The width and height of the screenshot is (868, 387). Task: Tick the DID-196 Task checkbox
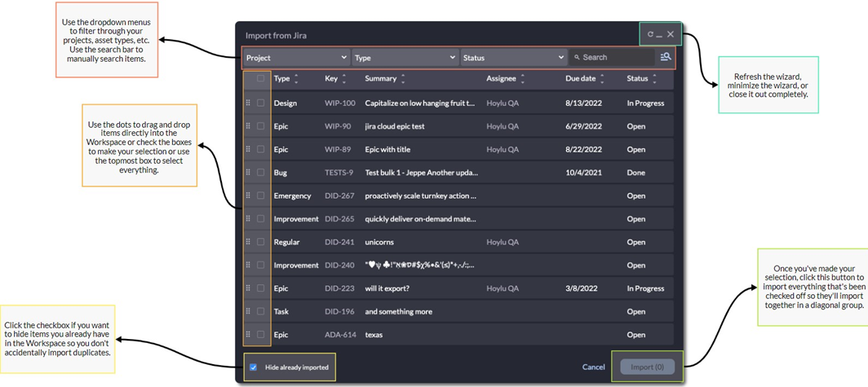[x=261, y=312]
